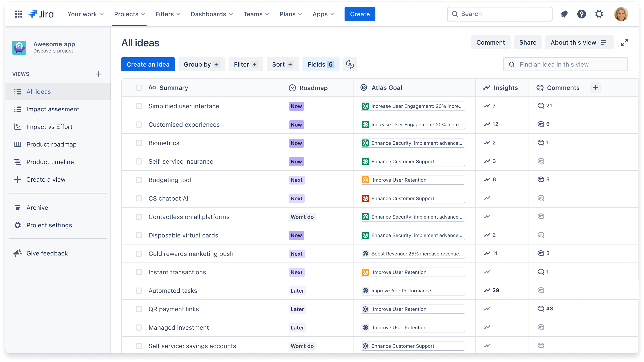Click the Comments speech bubble icon in header
Image resolution: width=644 pixels, height=362 pixels.
tap(540, 87)
